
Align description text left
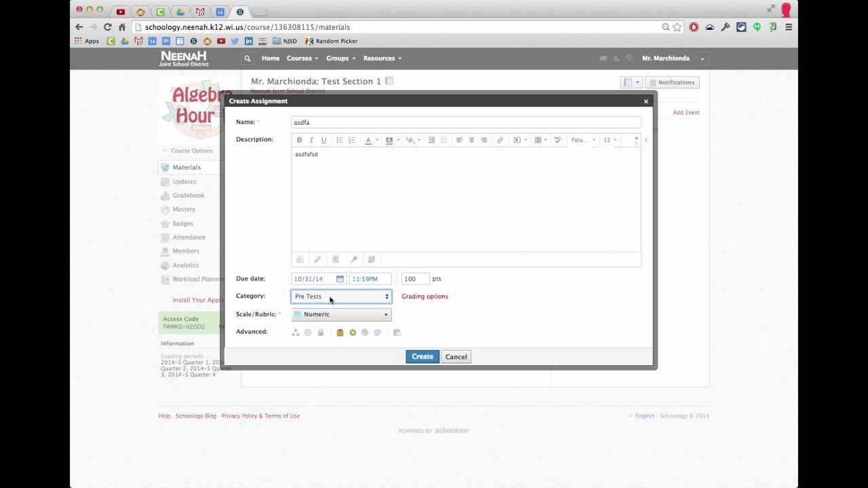click(x=459, y=140)
